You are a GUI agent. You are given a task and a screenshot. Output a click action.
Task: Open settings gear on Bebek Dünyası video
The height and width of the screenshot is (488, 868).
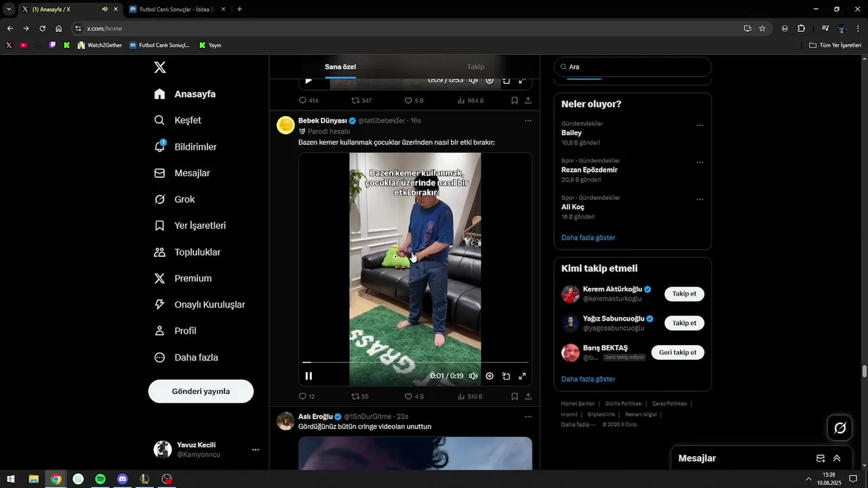click(x=490, y=376)
